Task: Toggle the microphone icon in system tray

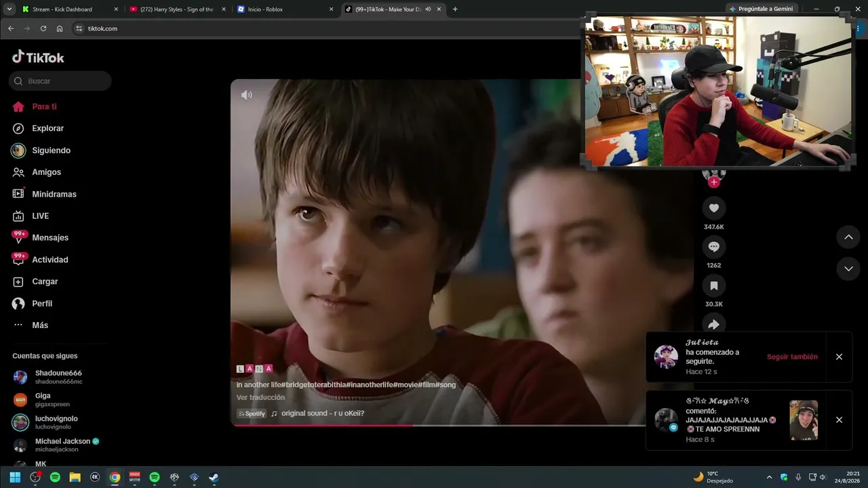Action: [798, 477]
